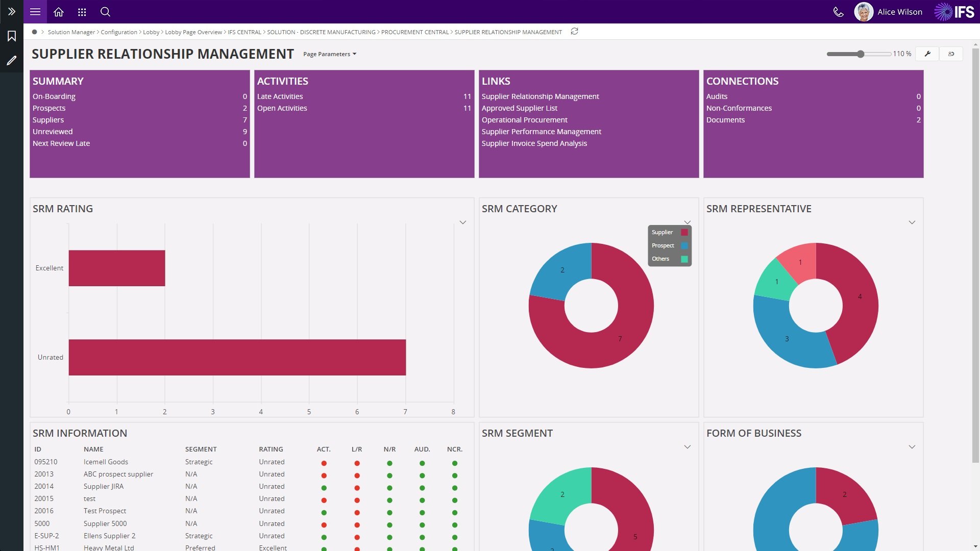Screen dimensions: 980x551
Task: Open the Page Parameters dropdown
Action: [x=329, y=54]
